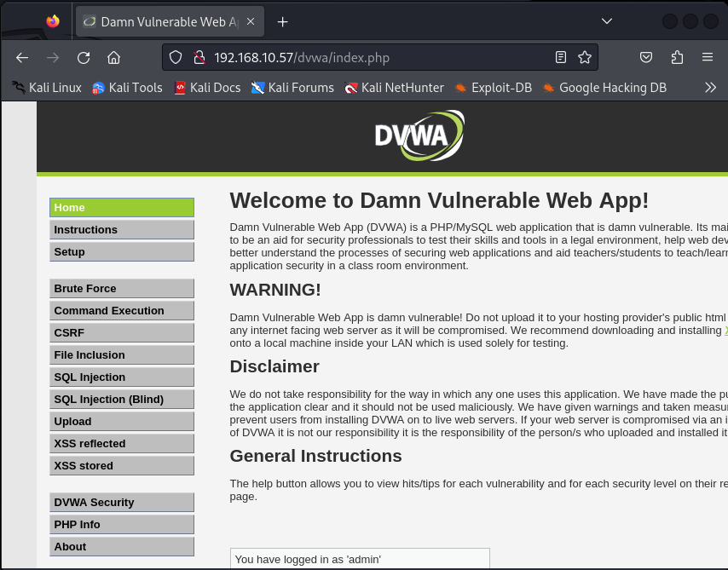Open SQL Injection (Blind) page
Screen dimensions: 728x570
point(122,400)
